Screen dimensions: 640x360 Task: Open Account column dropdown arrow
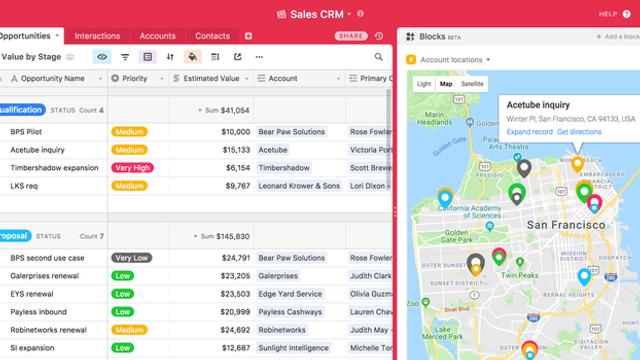(338, 78)
